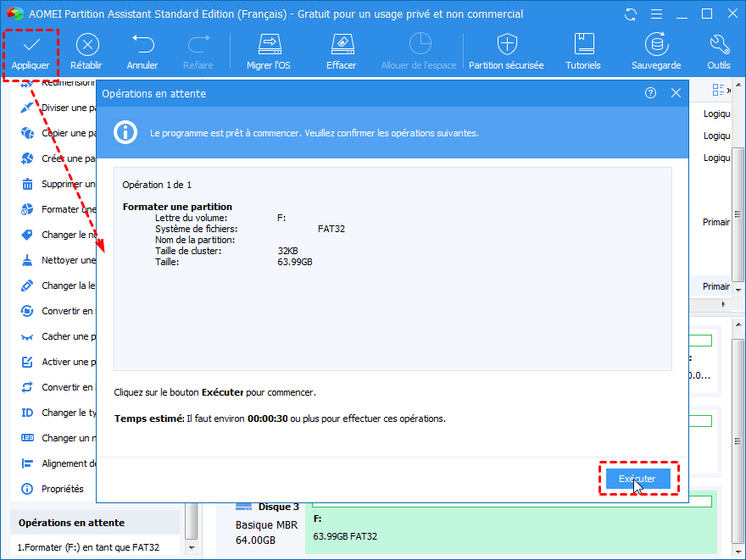Click the Changer le type ID icon
The height and width of the screenshot is (560, 746).
[27, 413]
